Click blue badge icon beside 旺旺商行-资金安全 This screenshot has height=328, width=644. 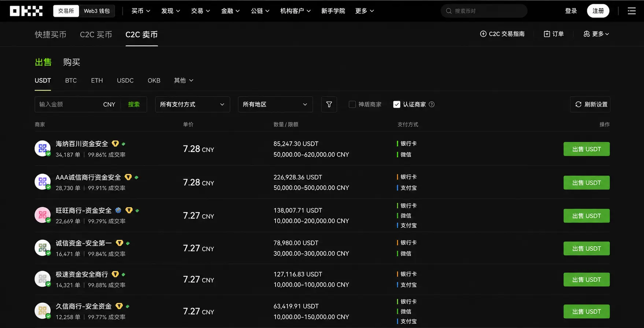(x=118, y=210)
